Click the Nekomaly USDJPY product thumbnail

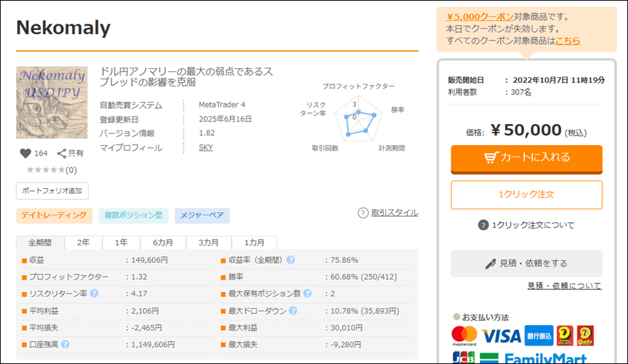52,103
